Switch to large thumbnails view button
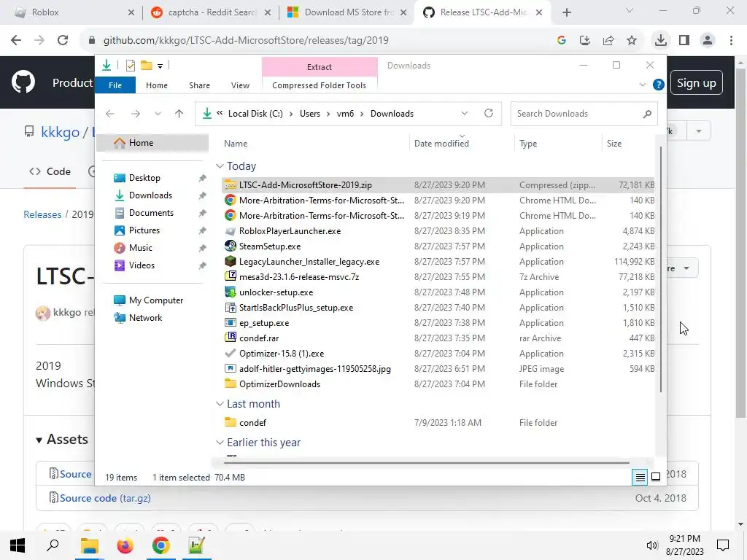The image size is (747, 560). coord(656,477)
